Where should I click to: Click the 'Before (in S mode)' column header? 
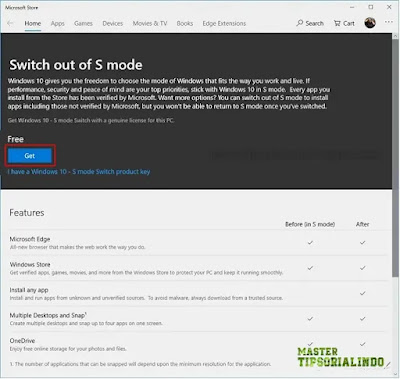(310, 224)
